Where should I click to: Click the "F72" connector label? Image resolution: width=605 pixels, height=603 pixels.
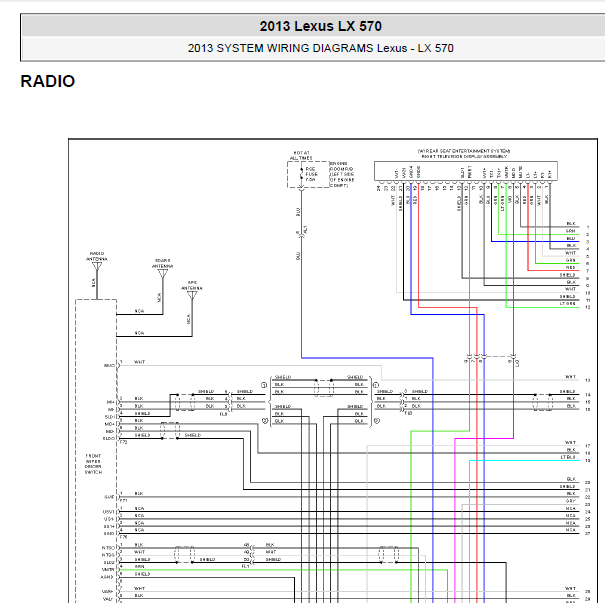pyautogui.click(x=123, y=442)
